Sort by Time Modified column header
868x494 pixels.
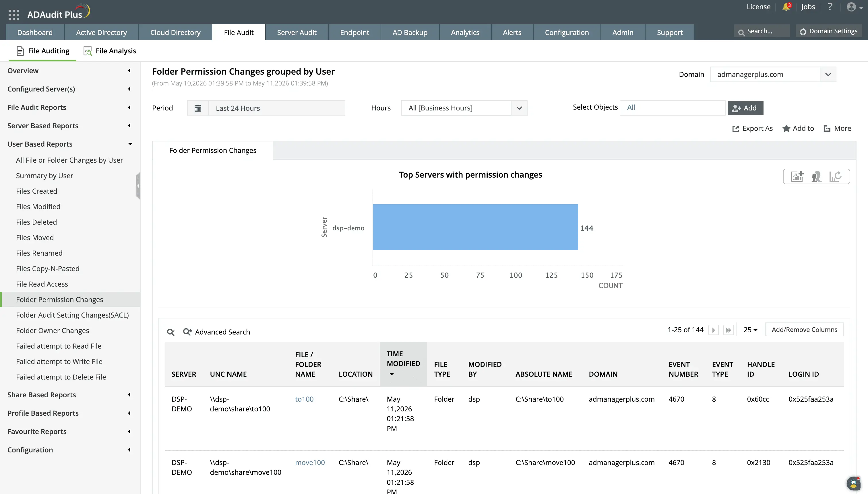[x=403, y=364]
